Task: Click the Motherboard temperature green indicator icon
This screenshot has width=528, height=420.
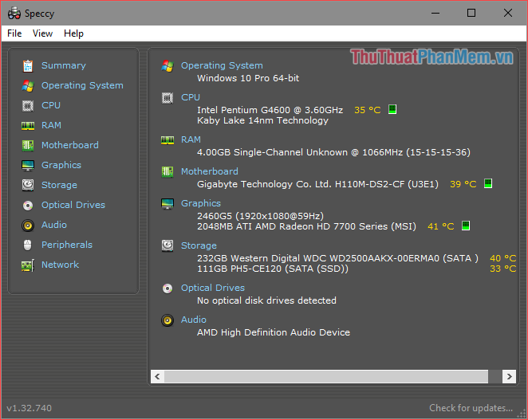Action: [x=488, y=183]
